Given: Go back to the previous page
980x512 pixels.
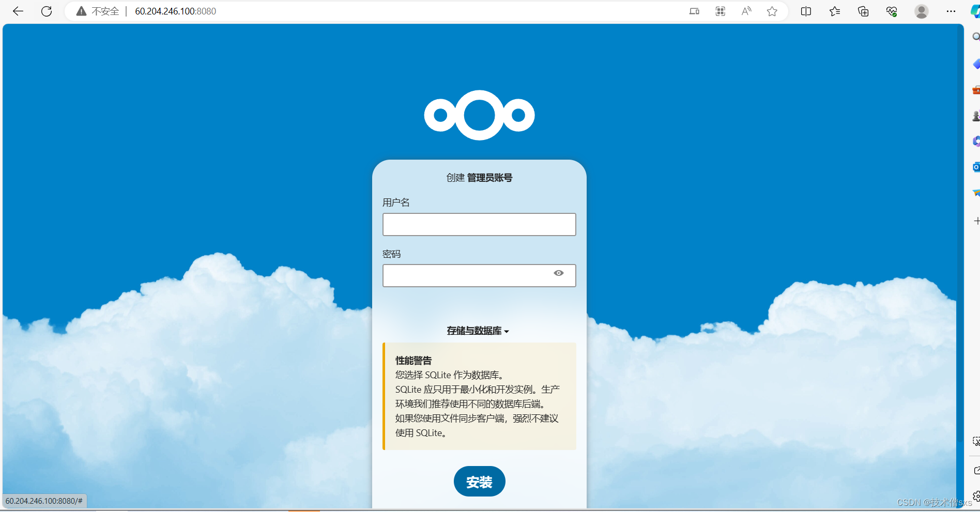Looking at the screenshot, I should point(18,11).
